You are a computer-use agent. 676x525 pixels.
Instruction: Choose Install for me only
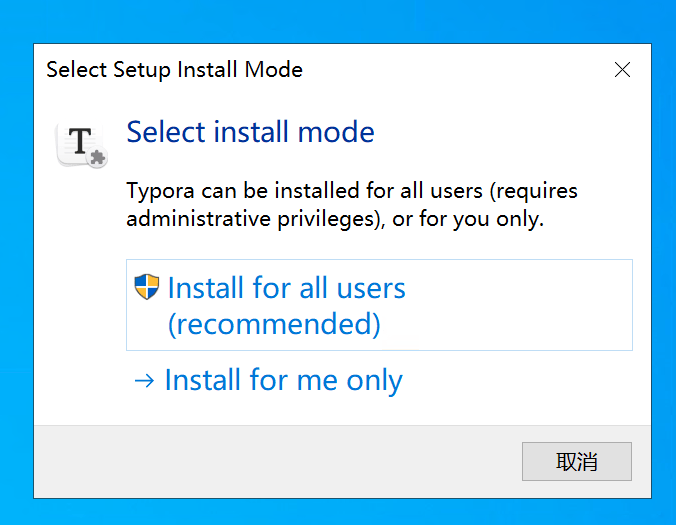[284, 380]
